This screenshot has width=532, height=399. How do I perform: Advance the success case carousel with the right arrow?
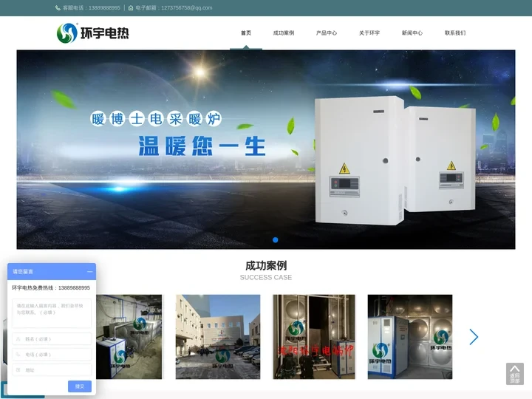(474, 337)
